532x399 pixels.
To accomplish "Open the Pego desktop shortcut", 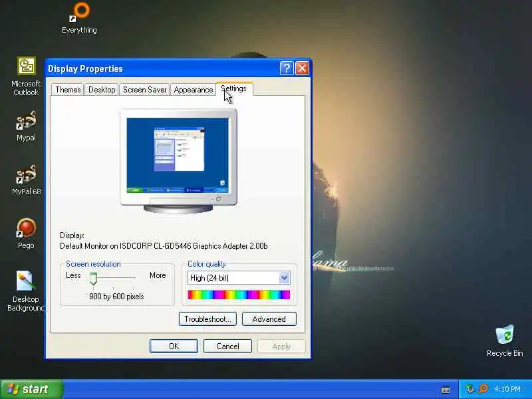I will 26,233.
